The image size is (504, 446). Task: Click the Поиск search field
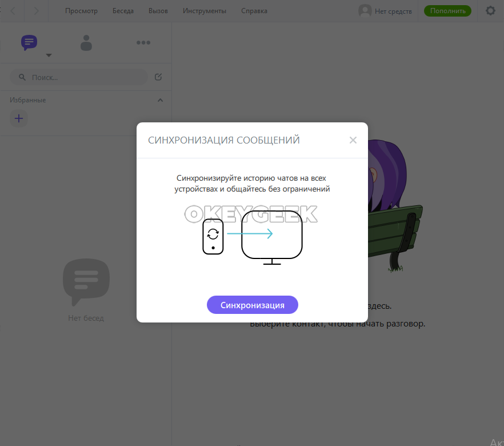point(79,77)
